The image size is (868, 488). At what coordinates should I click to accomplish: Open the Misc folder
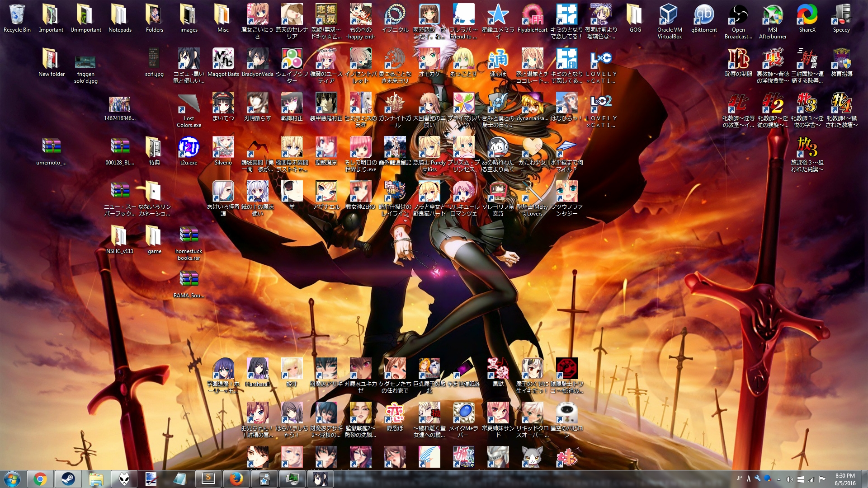tap(223, 18)
